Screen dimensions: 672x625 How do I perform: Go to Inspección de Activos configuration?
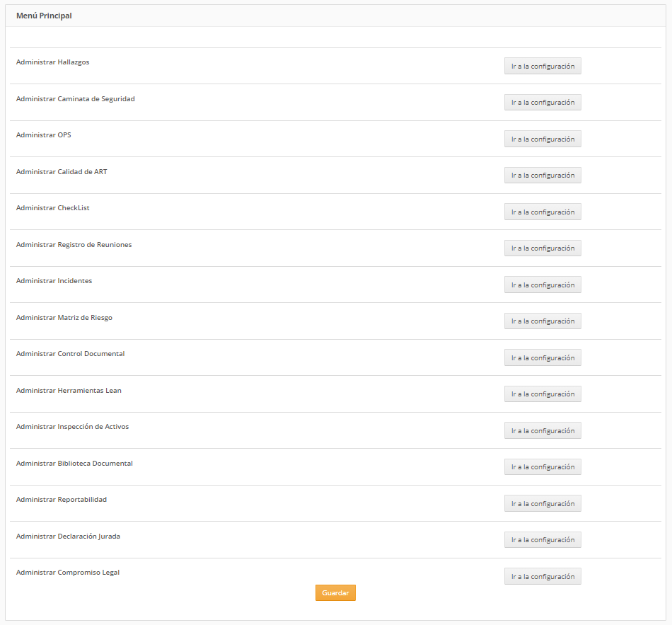tap(543, 430)
